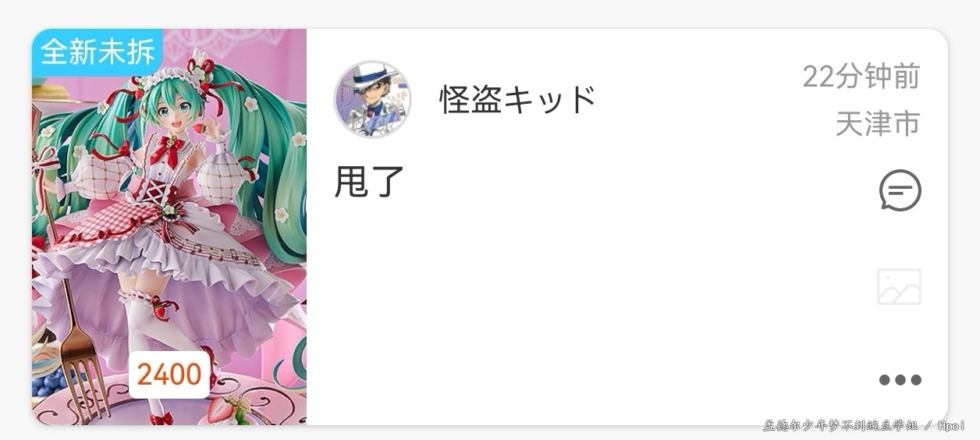Select the 天津市 location label

tap(878, 123)
